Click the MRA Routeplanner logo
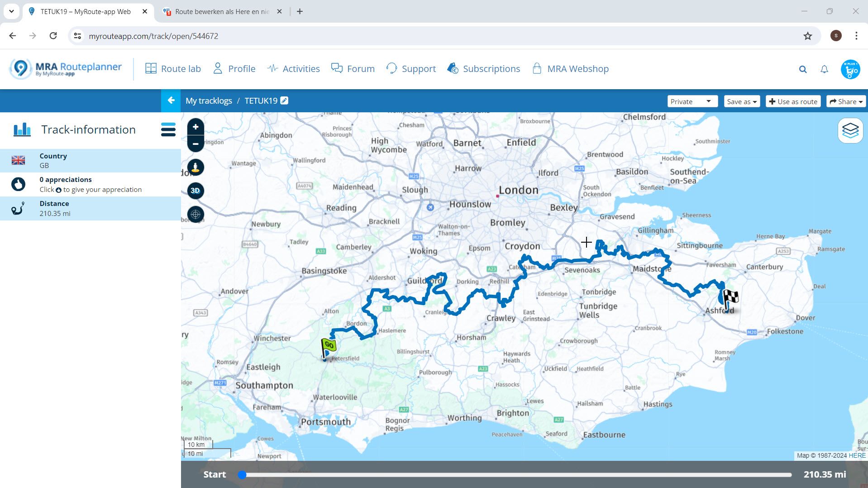This screenshot has width=868, height=488. [x=66, y=69]
